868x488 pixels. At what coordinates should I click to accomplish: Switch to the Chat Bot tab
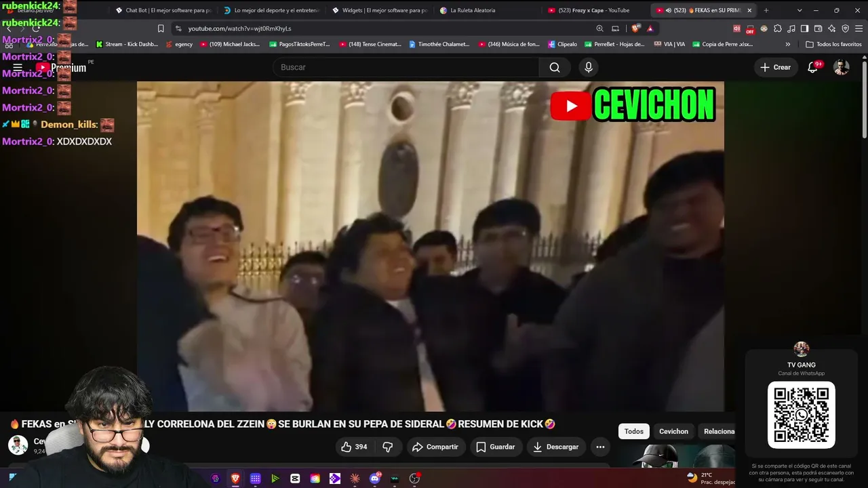pyautogui.click(x=163, y=10)
